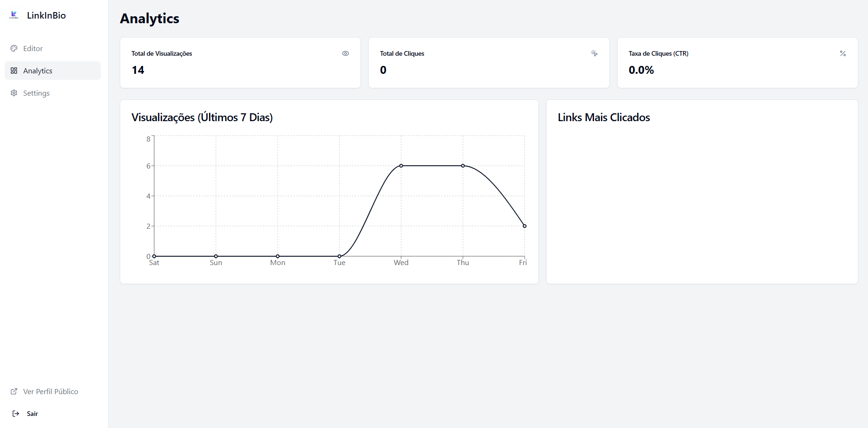Click the cursor click icon in Total de Cliques
This screenshot has width=868, height=428.
[x=594, y=53]
